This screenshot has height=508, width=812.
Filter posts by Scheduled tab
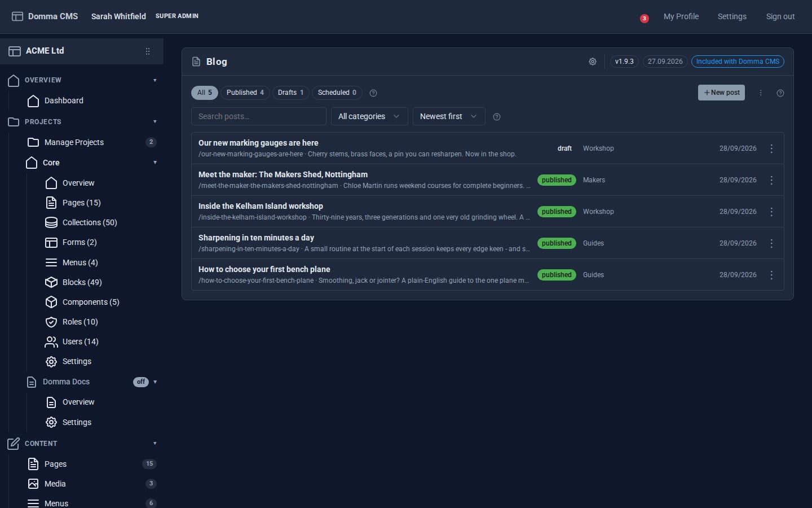click(x=337, y=93)
